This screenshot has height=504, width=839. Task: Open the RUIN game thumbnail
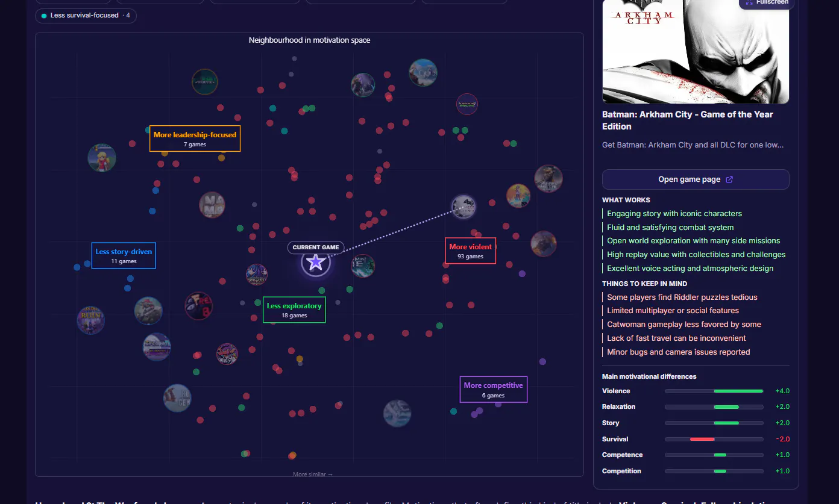point(91,320)
